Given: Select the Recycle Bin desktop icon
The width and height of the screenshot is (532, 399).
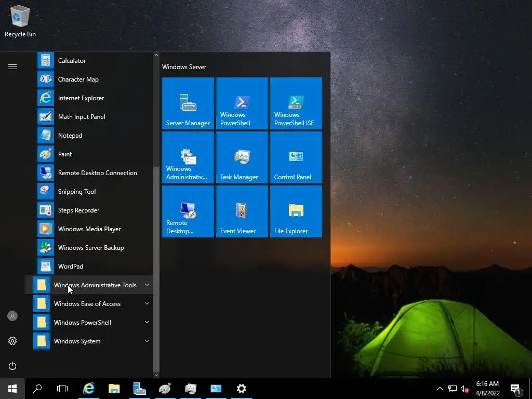Looking at the screenshot, I should pos(20,21).
